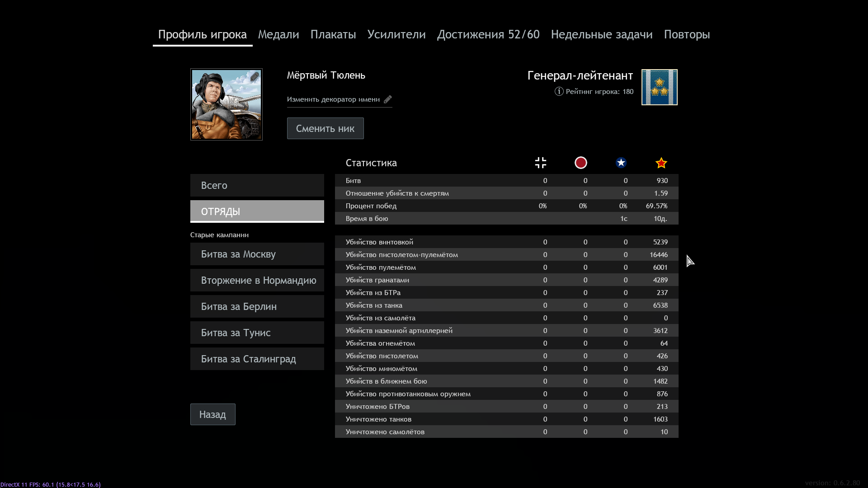
Task: Click the pencil beside name decorator
Action: (387, 99)
